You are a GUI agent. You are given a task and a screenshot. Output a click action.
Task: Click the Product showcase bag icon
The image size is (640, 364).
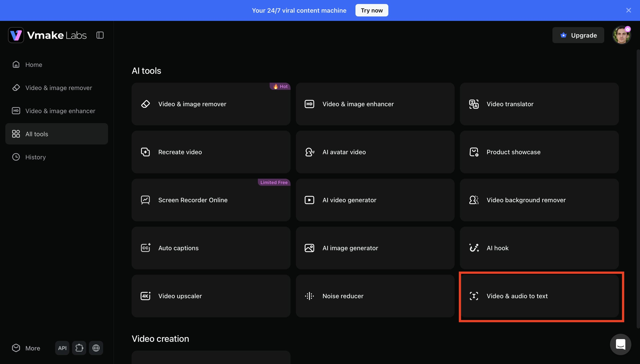click(x=474, y=152)
